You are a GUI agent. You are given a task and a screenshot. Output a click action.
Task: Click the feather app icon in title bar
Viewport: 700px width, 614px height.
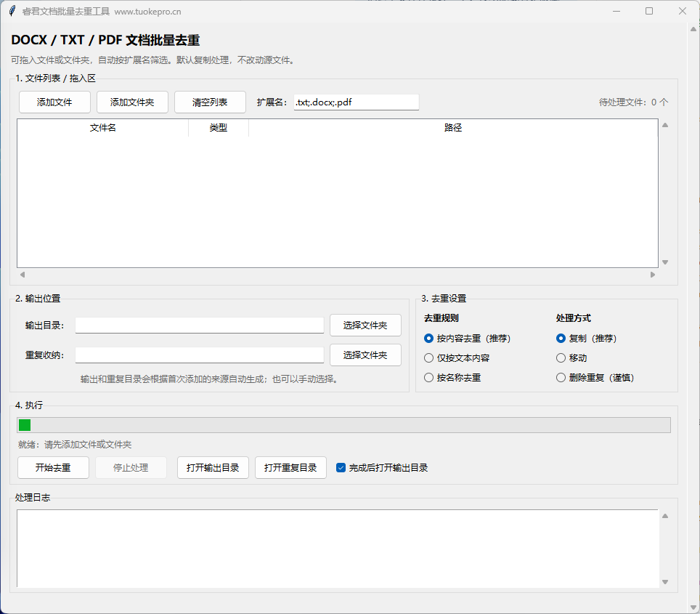tap(12, 11)
